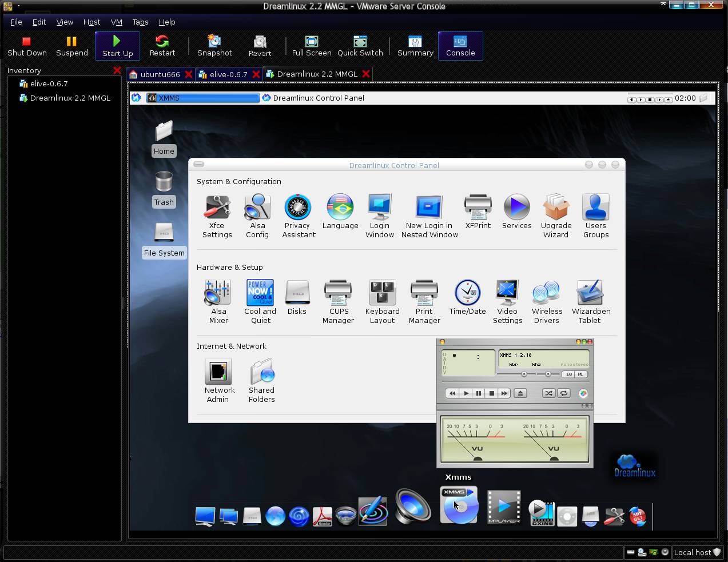Open the Services manager icon
This screenshot has width=728, height=562.
517,212
